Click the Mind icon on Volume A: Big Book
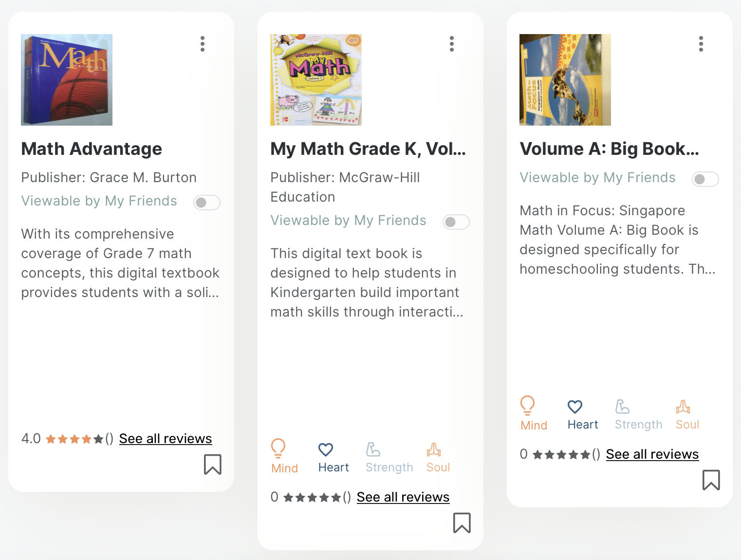 tap(528, 405)
